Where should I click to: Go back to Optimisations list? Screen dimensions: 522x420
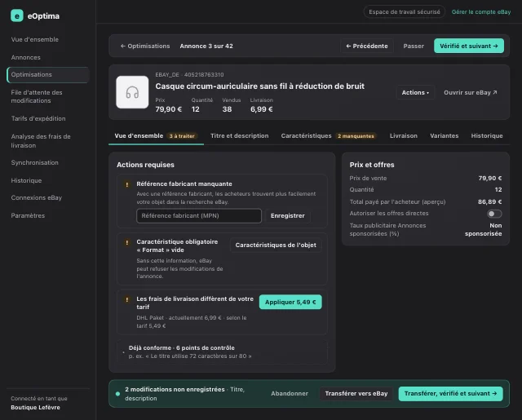pos(145,46)
